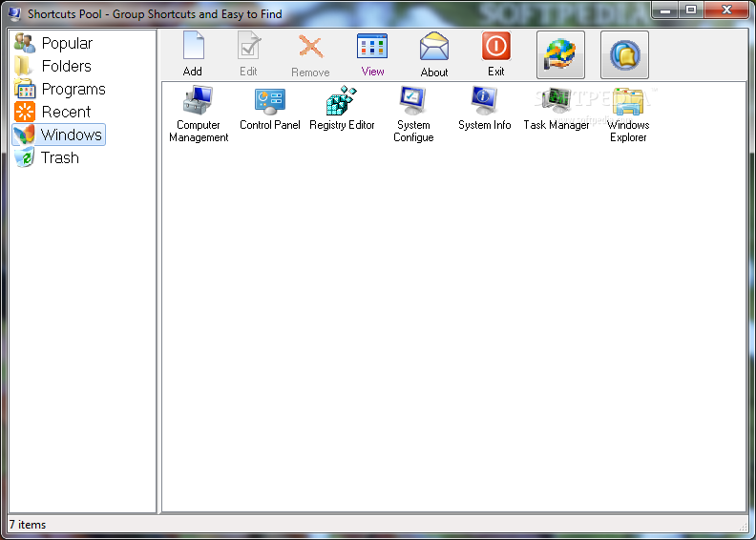Screen dimensions: 756x540
Task: Select the Registry Editor shortcut
Action: pos(342,109)
